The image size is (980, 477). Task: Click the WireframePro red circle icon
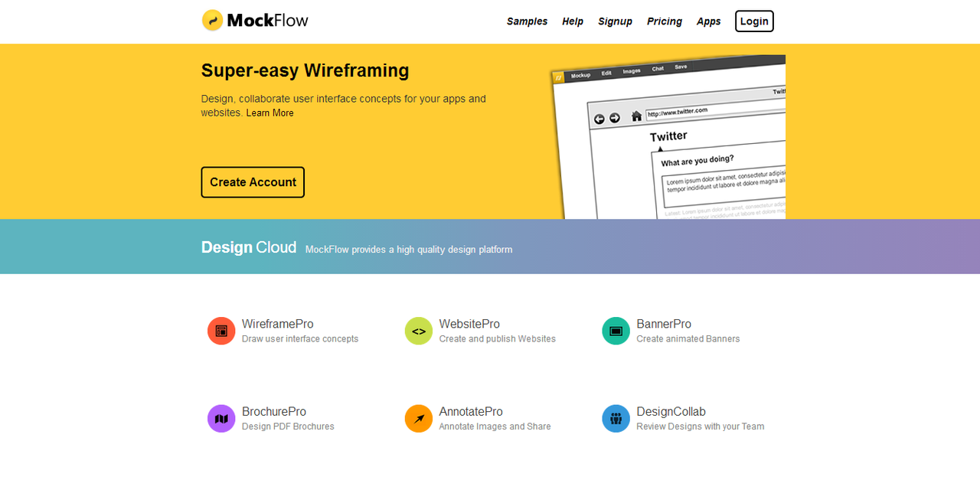(x=221, y=331)
